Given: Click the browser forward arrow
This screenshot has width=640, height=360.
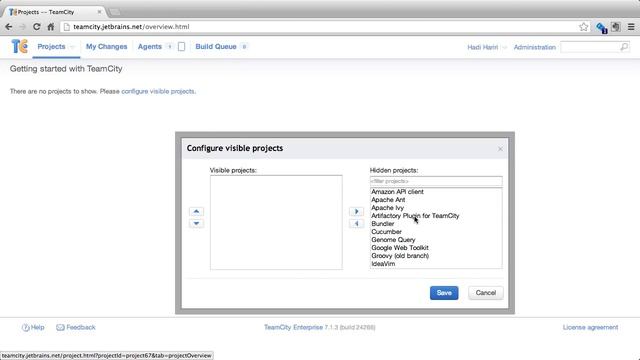Looking at the screenshot, I should pyautogui.click(x=22, y=27).
